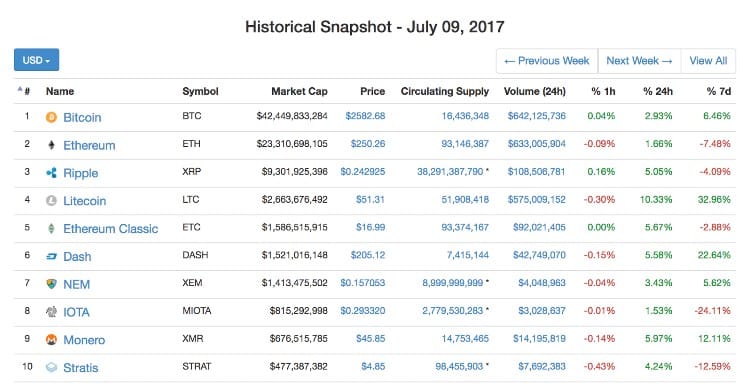753x392 pixels.
Task: Go to Next Week snapshot
Action: pos(639,61)
